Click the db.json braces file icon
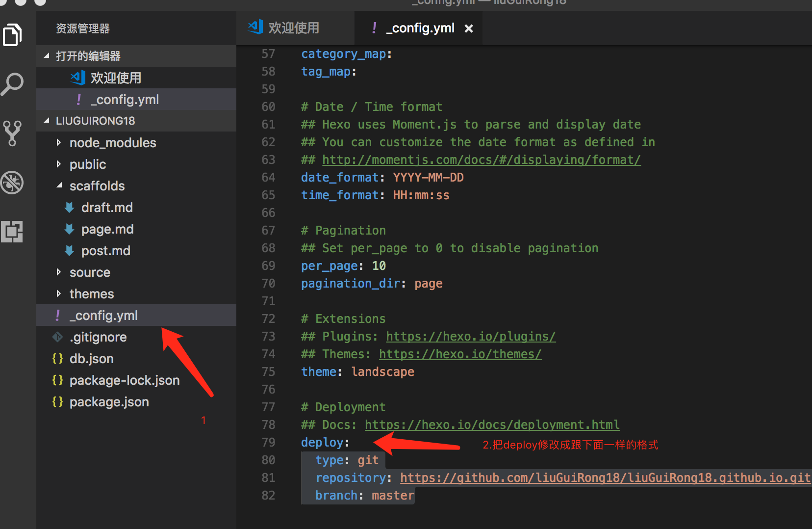Viewport: 812px width, 529px height. pos(58,359)
